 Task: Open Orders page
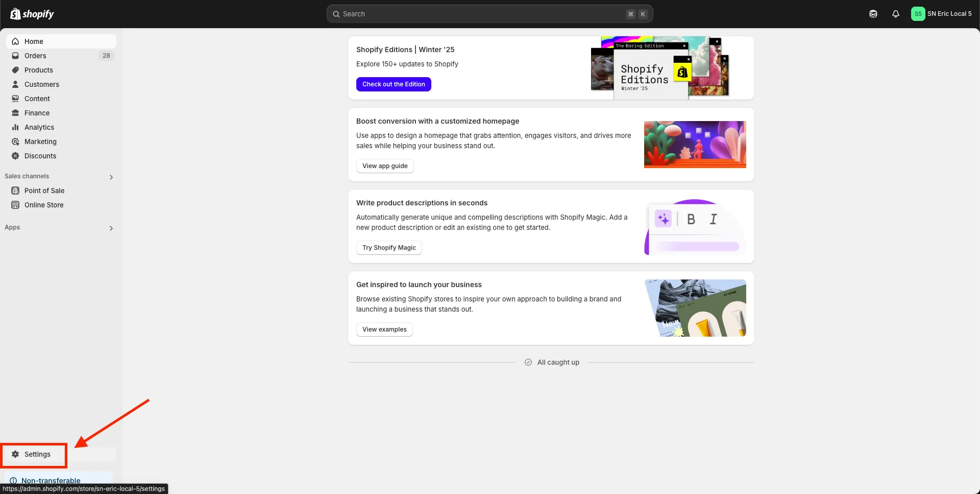(61, 56)
